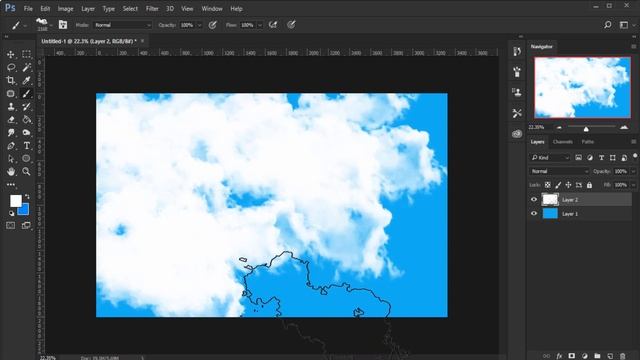Toggle Lock position icon
640x360 pixels.
click(x=568, y=185)
